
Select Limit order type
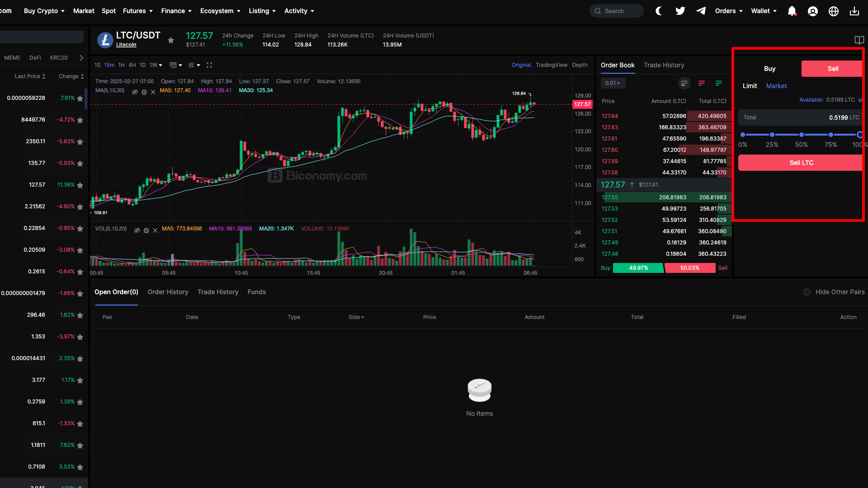click(750, 86)
